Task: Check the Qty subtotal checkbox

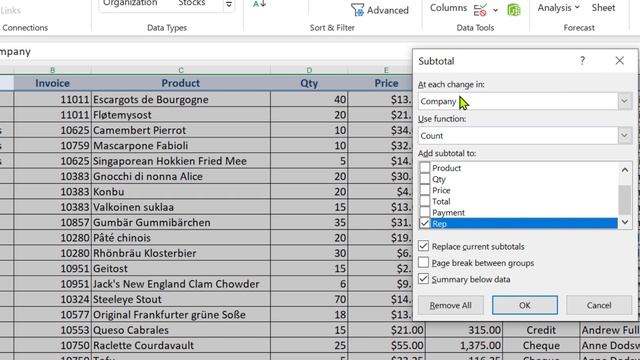Action: coord(425,179)
